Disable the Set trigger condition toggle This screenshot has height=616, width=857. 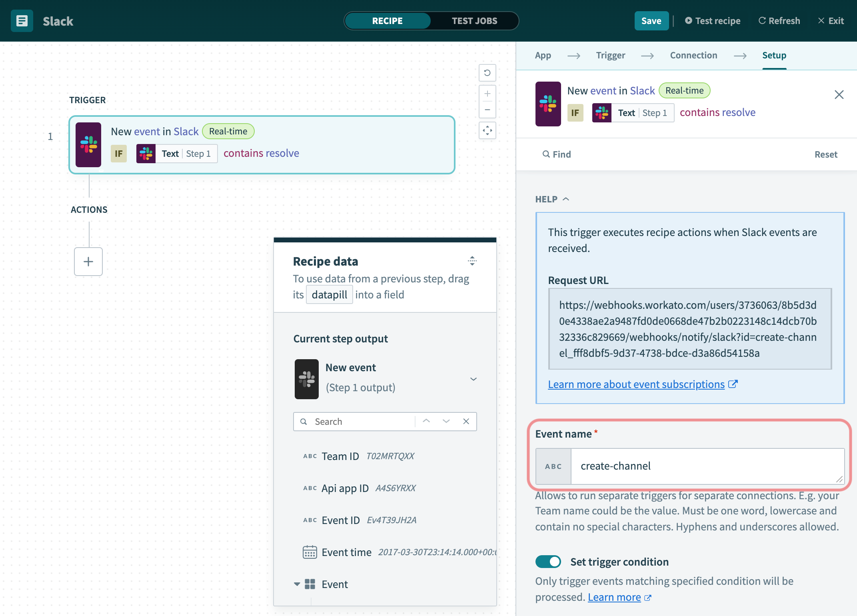(x=548, y=562)
